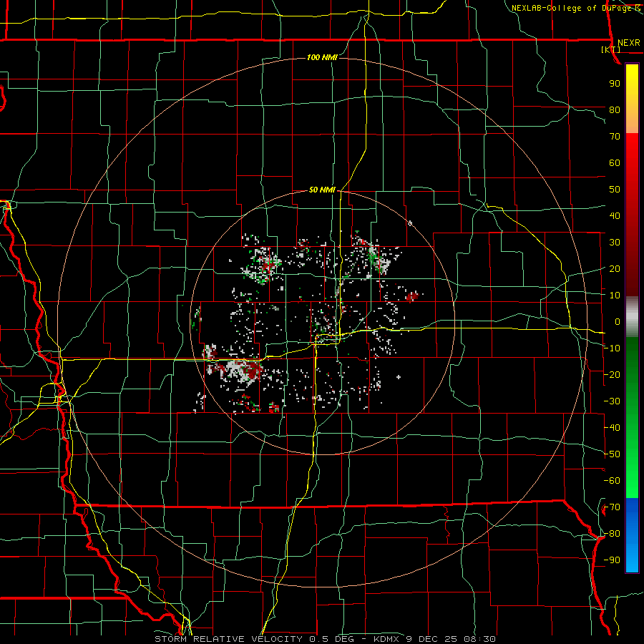Select the -80 value on velocity scale
The image size is (644, 644).
click(x=612, y=534)
